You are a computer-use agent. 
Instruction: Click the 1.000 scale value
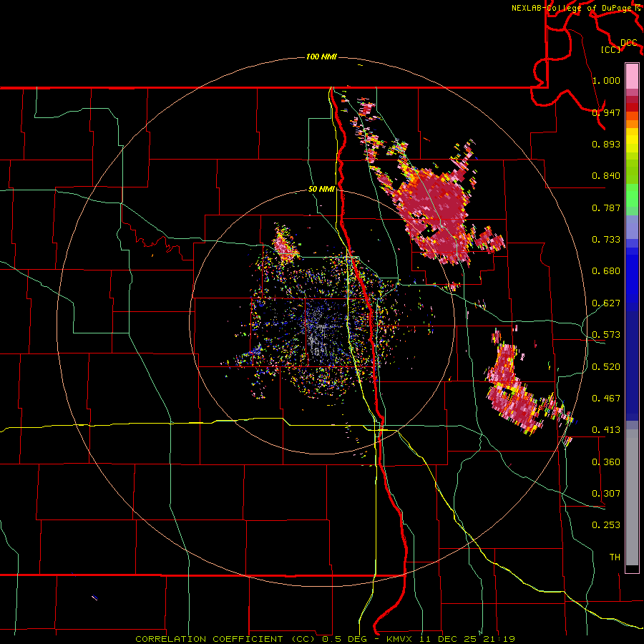606,80
